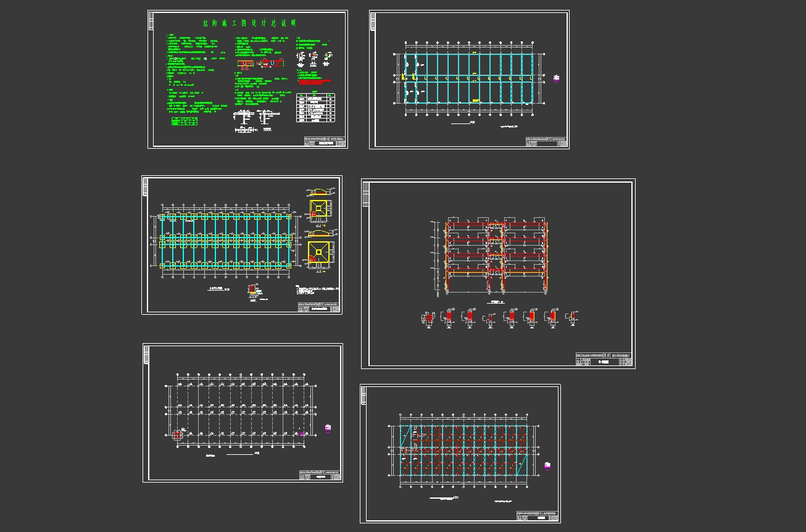Select title block of the frame elevation sheet
The height and width of the screenshot is (532, 806).
tap(604, 360)
